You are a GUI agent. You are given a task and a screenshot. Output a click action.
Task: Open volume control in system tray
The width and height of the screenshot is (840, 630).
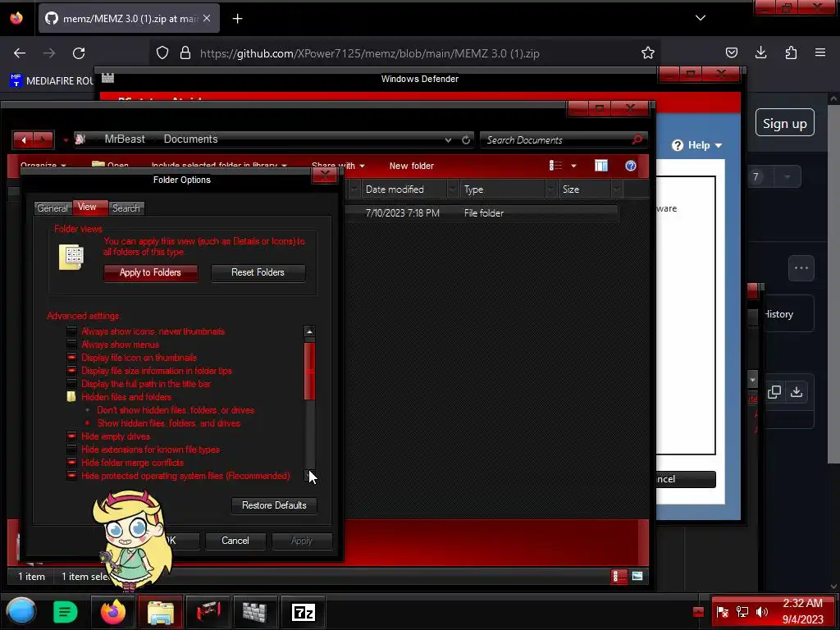pos(762,612)
